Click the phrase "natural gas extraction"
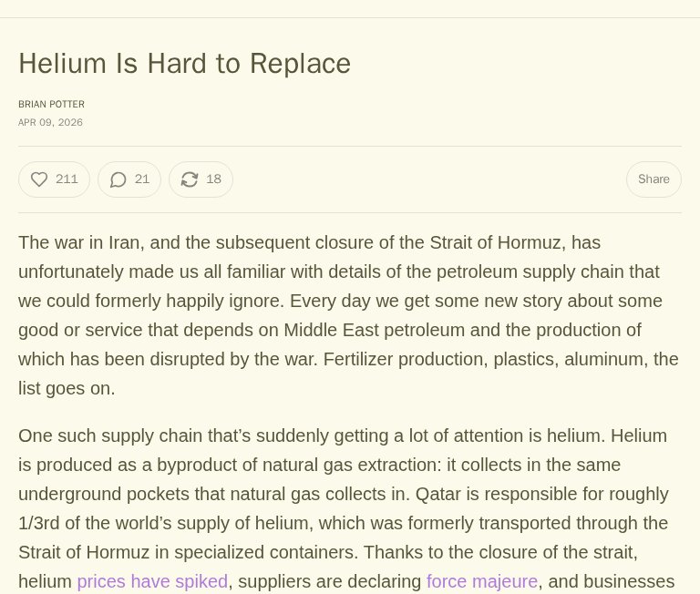700x594 pixels. click(340, 465)
